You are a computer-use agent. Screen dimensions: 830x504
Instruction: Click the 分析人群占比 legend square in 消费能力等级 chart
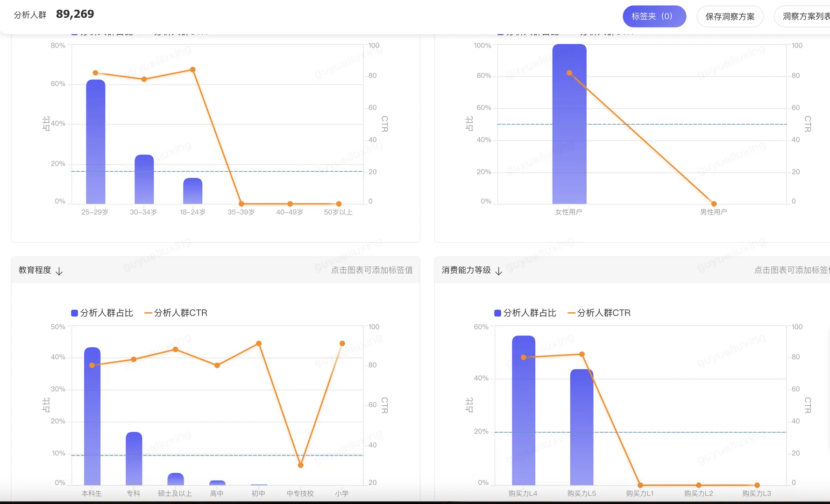click(x=498, y=313)
